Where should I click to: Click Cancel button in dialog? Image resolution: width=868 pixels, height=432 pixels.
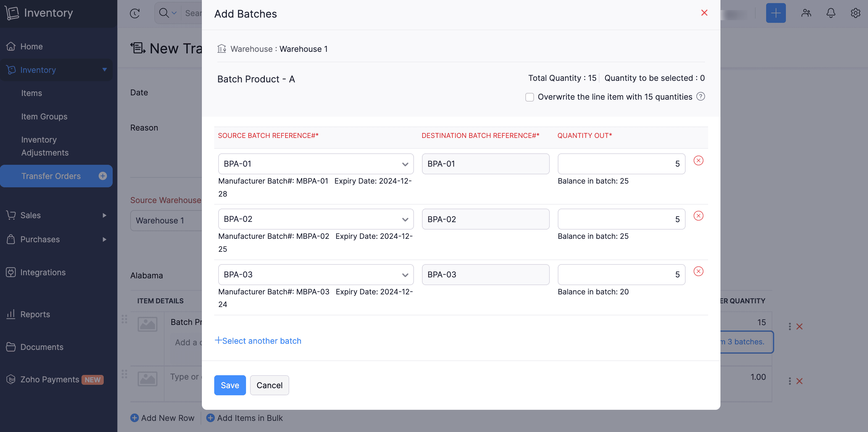(x=269, y=385)
